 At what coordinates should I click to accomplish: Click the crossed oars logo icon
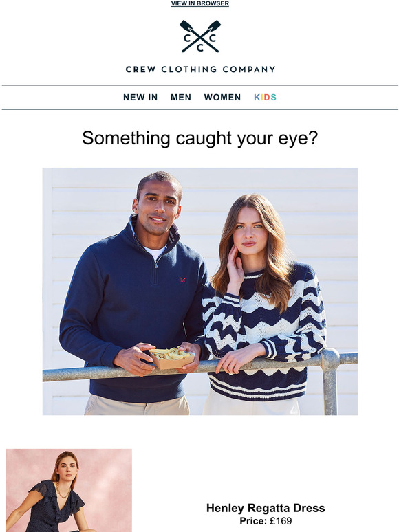200,36
